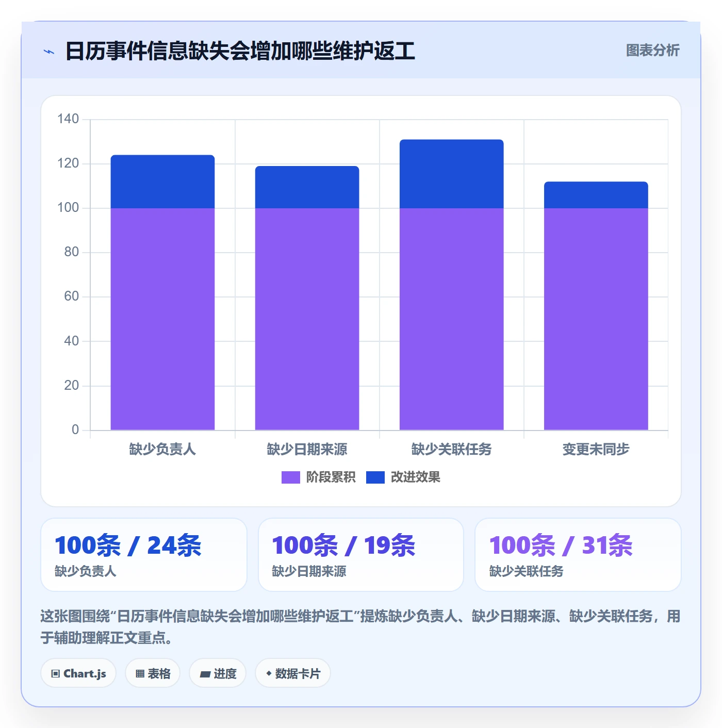Click the 缺少负责人 purple bar segment
The width and height of the screenshot is (722, 728).
pyautogui.click(x=162, y=319)
